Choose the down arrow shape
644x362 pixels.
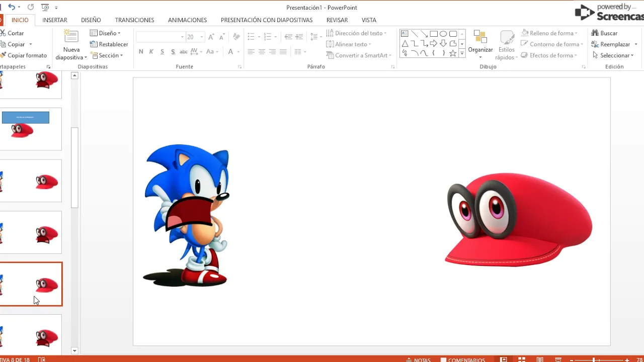tap(443, 44)
